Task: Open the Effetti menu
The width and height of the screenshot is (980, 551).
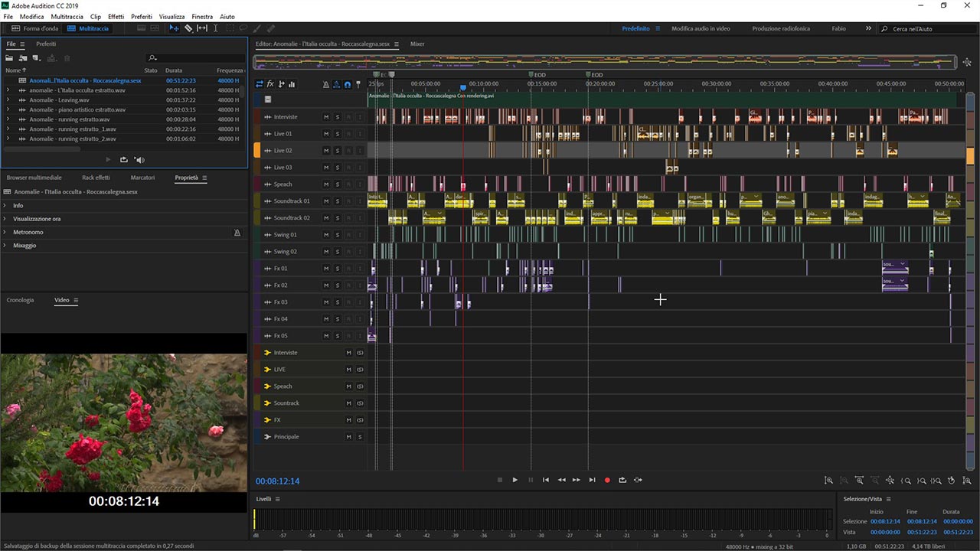Action: pyautogui.click(x=116, y=16)
